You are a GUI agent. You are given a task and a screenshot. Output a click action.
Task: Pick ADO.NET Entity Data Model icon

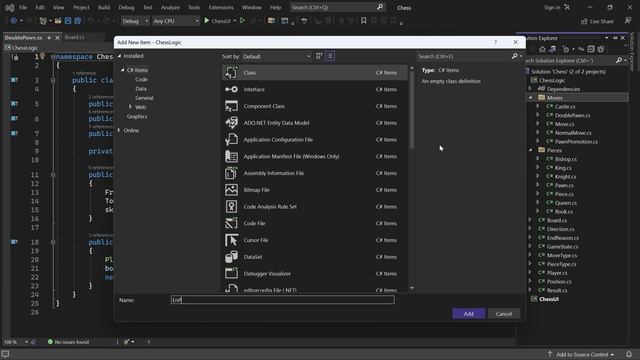(x=231, y=123)
